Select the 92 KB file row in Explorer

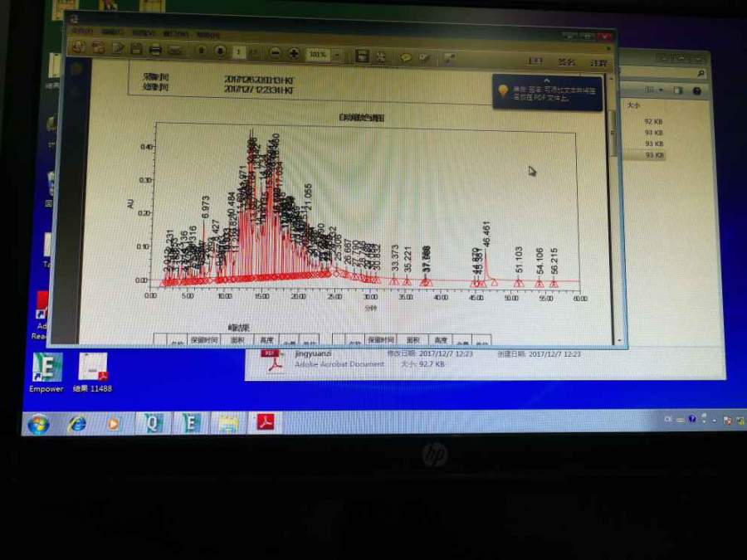click(x=654, y=121)
